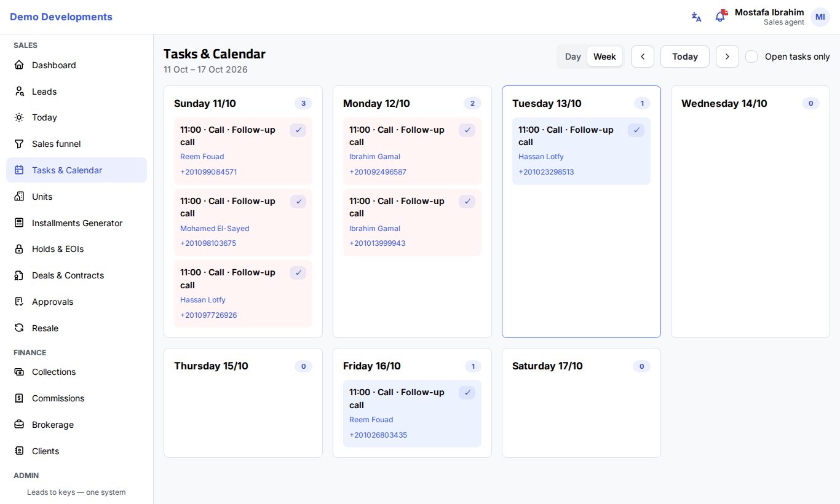Switch to Week view

[x=604, y=57]
